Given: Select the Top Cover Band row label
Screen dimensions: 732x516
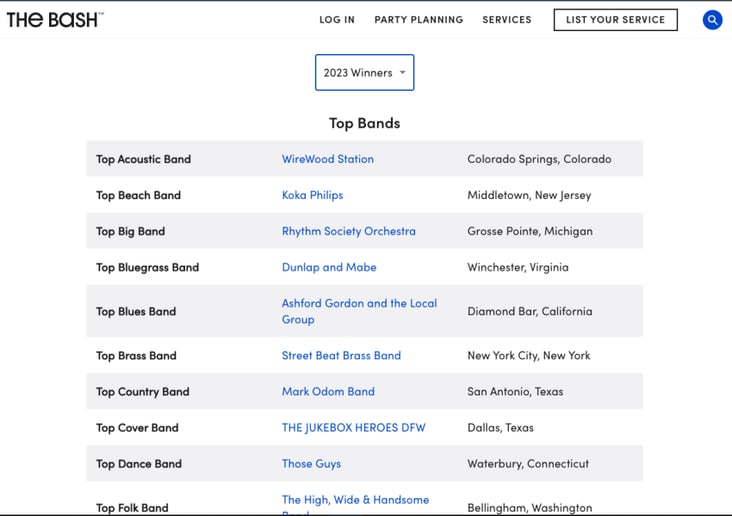Looking at the screenshot, I should 137,428.
